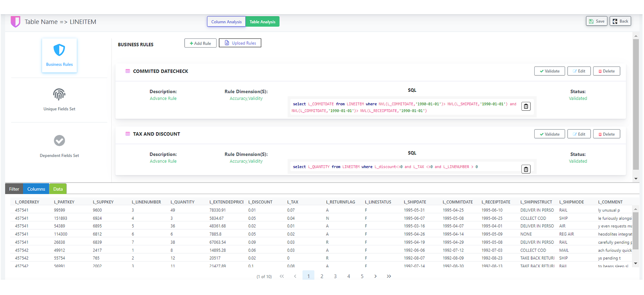This screenshot has width=644, height=295.
Task: Open the Filter tab
Action: [14, 189]
